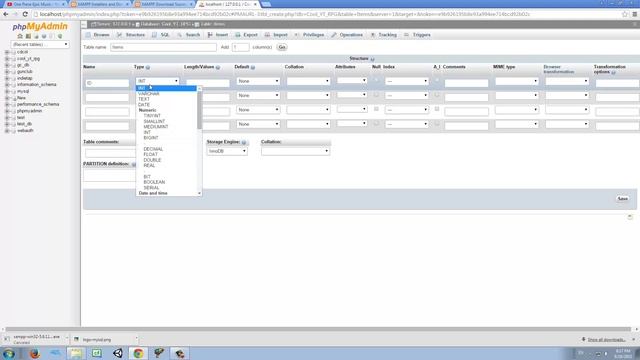Toggle Null checkbox in third column row
This screenshot has width=640, height=360.
tap(376, 109)
